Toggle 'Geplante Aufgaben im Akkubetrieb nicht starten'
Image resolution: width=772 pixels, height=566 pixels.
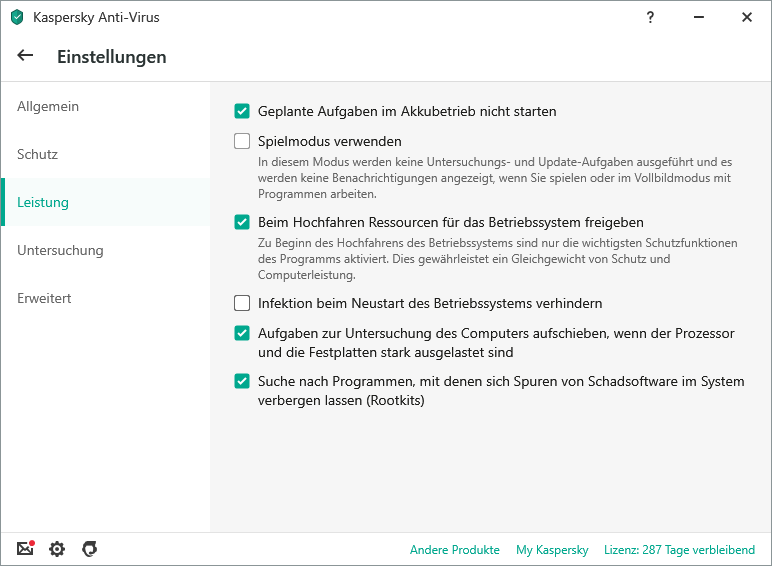click(242, 112)
